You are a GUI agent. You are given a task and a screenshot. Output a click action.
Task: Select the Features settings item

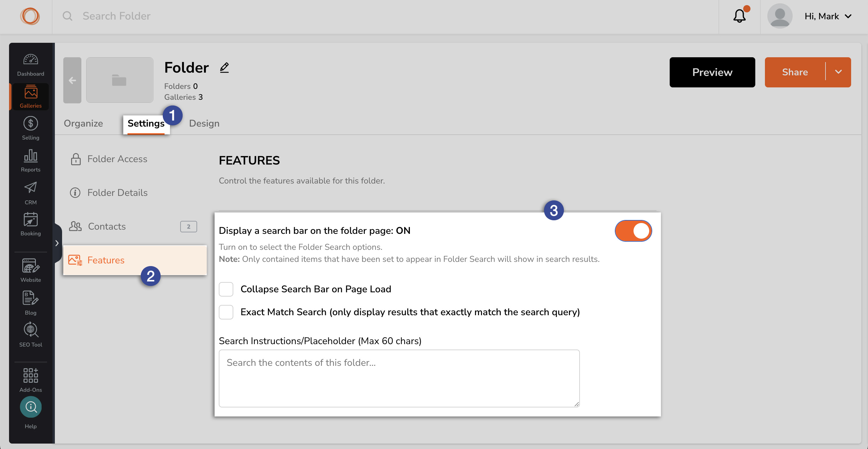pyautogui.click(x=135, y=260)
